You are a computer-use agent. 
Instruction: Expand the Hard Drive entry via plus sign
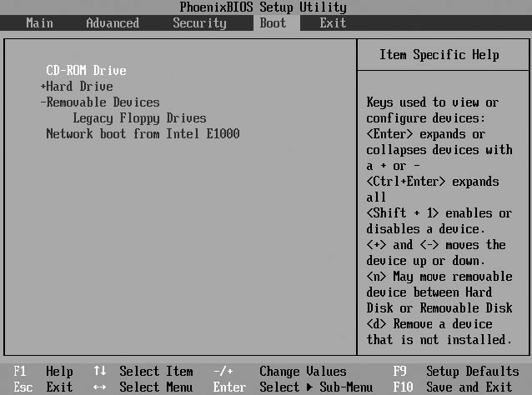[43, 87]
